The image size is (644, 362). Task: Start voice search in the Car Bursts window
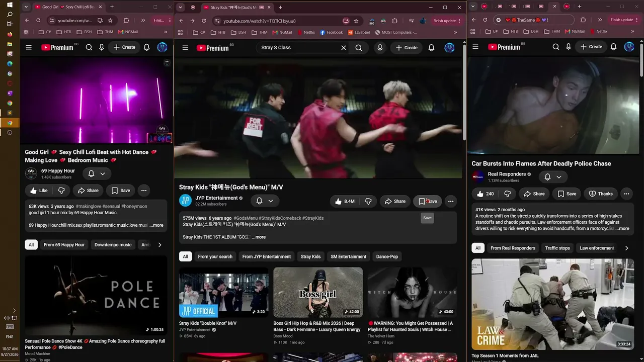click(569, 47)
